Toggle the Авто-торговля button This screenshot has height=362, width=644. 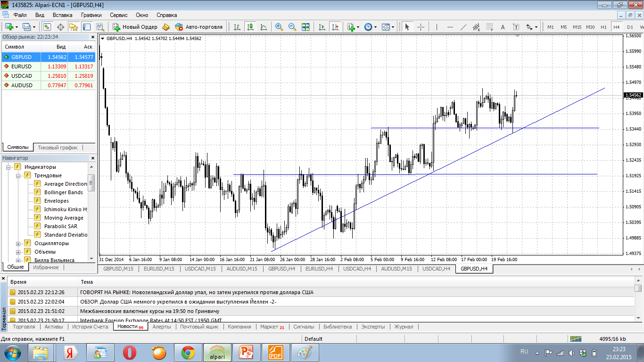198,27
